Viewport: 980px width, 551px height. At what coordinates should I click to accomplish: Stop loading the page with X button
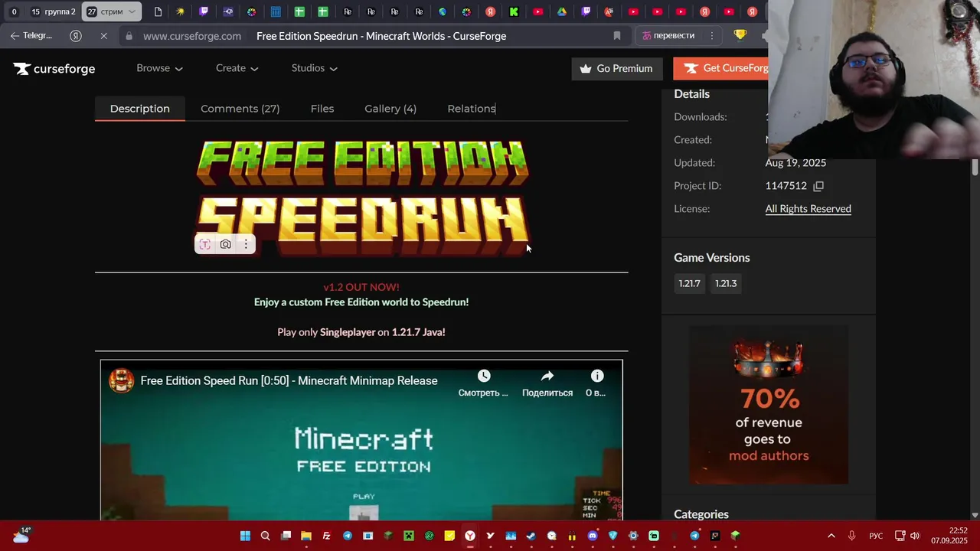[x=104, y=36]
